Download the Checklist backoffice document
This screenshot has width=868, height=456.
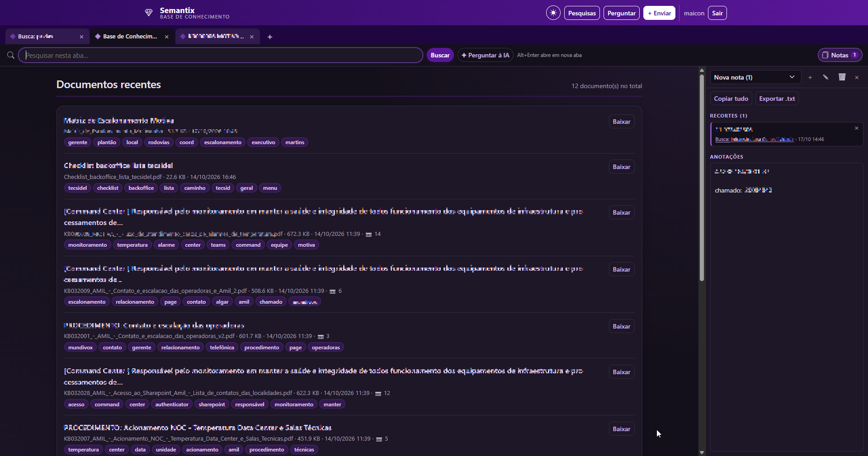pyautogui.click(x=621, y=167)
